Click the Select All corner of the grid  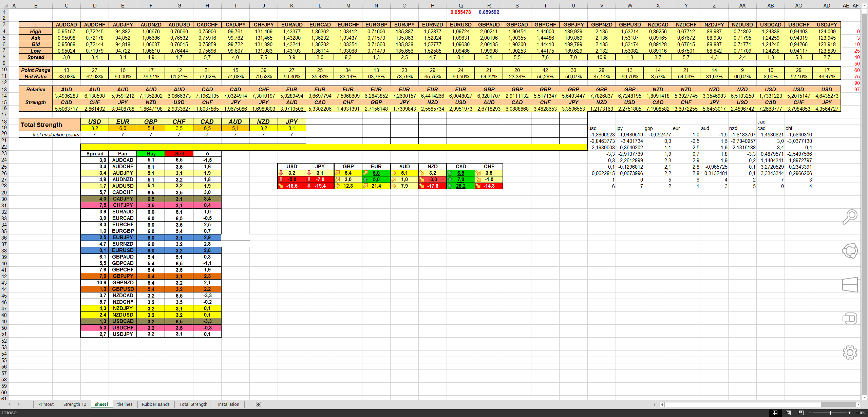(4, 5)
